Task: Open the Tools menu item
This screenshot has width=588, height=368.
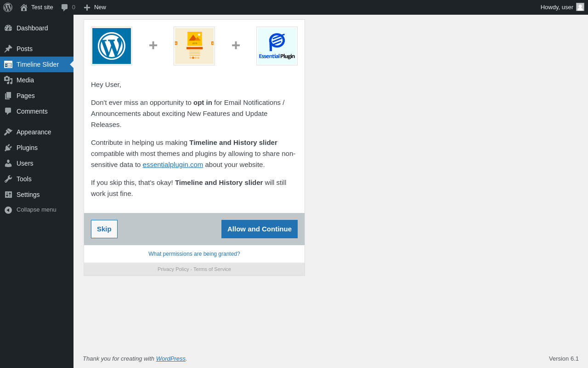Action: coord(37,179)
